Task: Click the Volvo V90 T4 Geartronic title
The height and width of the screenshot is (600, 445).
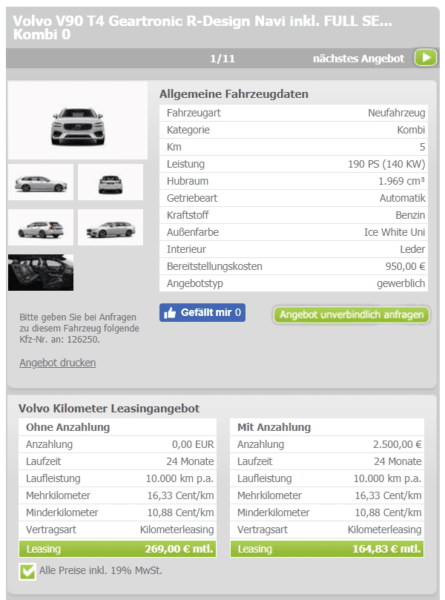Action: (x=202, y=28)
